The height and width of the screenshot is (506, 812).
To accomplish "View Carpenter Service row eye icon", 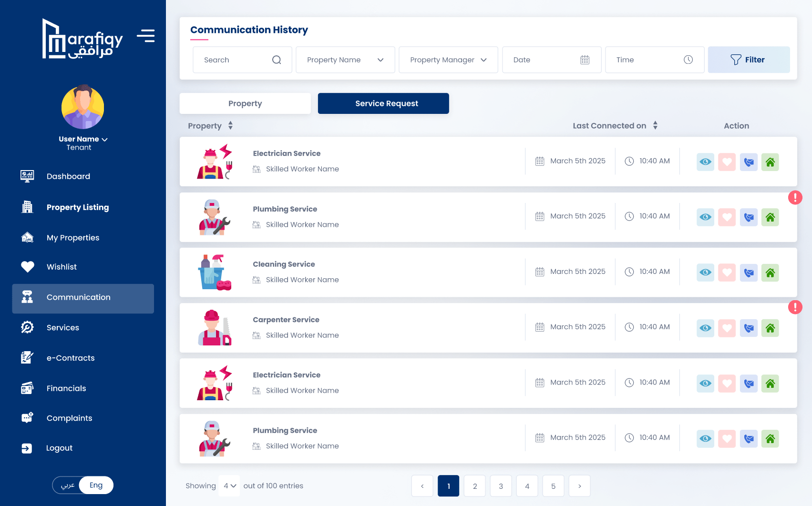I will tap(705, 328).
